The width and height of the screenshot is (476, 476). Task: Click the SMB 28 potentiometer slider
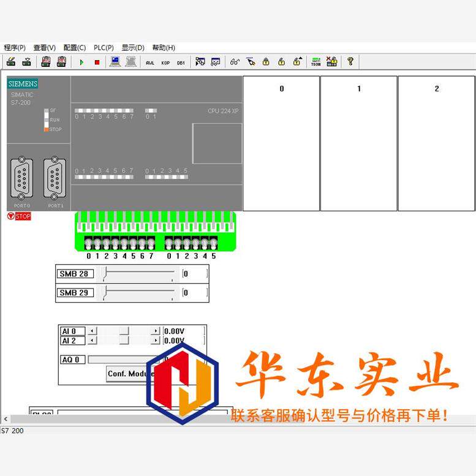click(x=138, y=274)
